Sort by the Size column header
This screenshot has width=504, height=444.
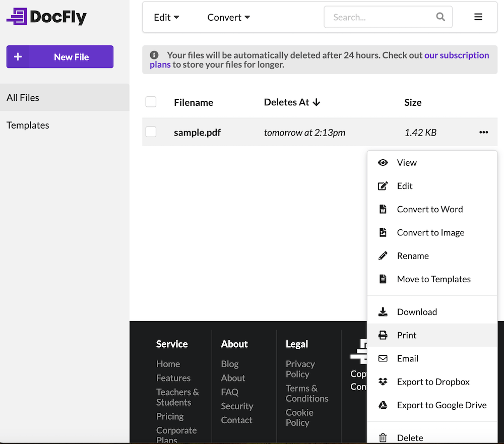point(413,102)
